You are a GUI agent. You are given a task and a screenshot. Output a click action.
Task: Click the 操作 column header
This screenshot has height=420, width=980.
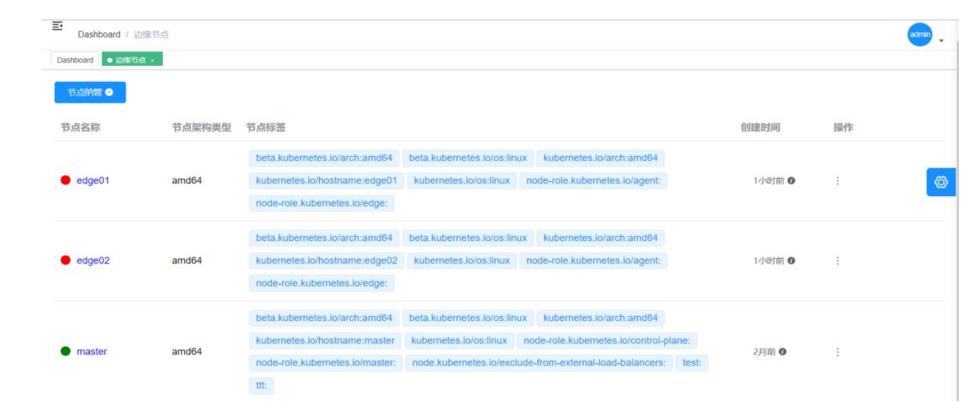pos(843,127)
